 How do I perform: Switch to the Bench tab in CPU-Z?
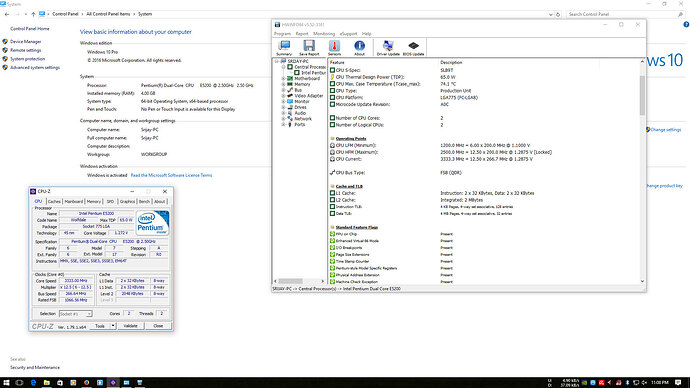144,201
